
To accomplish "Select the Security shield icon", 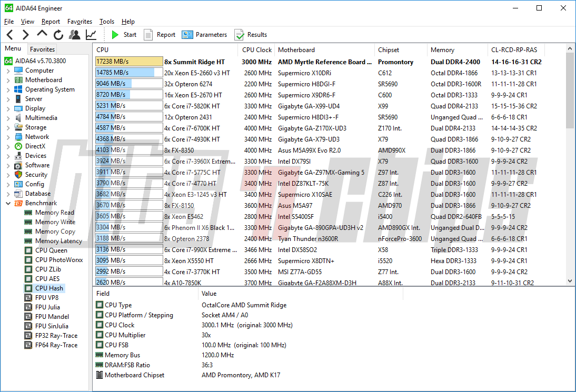I will coord(18,175).
